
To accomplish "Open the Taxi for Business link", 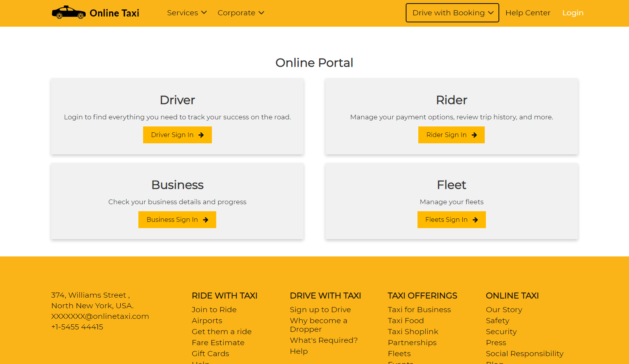I will tap(419, 310).
